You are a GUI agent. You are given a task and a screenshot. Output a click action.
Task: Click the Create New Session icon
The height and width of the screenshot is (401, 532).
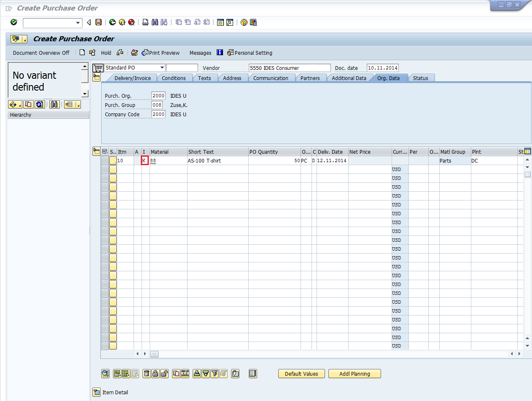[x=220, y=22]
